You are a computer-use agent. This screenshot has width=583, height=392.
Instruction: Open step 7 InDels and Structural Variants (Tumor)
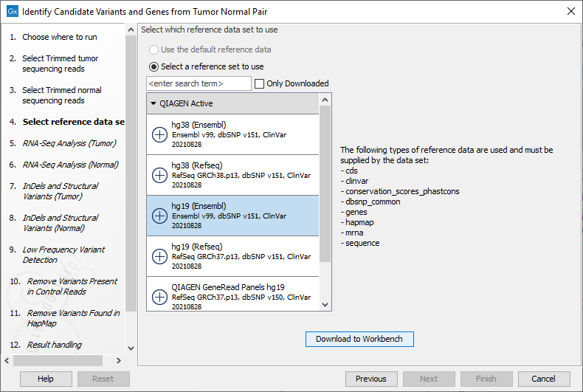point(61,191)
